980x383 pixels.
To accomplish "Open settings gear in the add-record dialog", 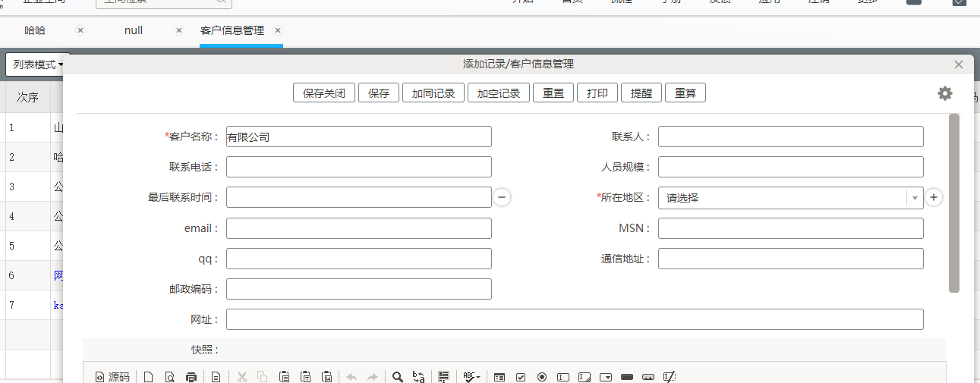I will (945, 93).
